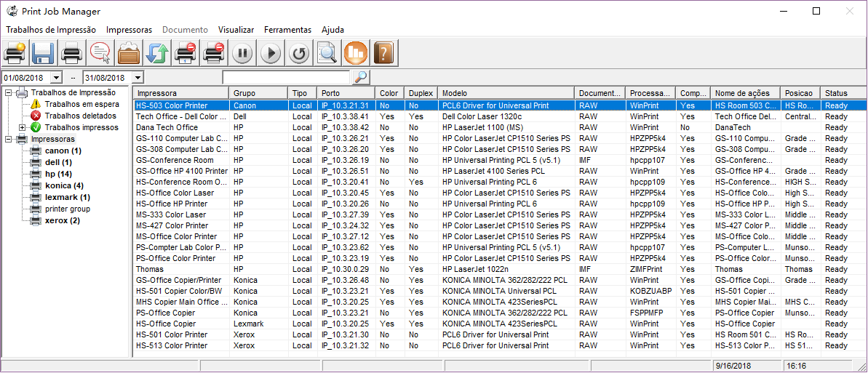Click the delete single job printer icon
This screenshot has width=868, height=373.
tap(186, 53)
